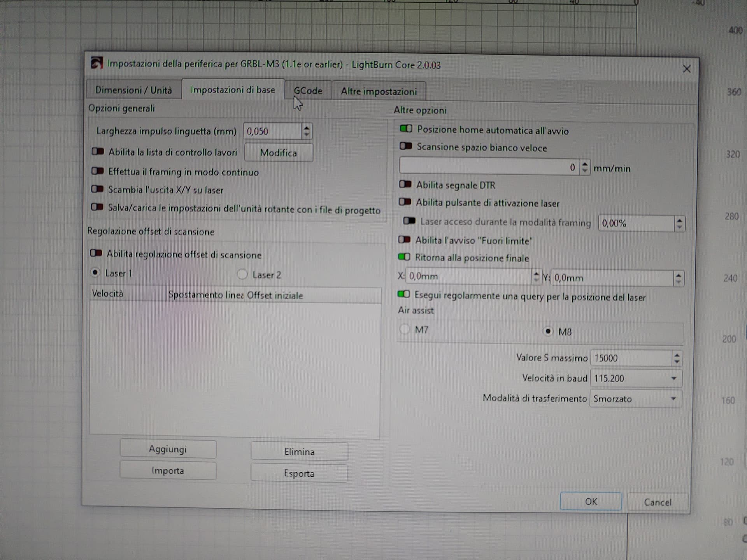Open the Altre impostazioni tab
Image resolution: width=747 pixels, height=560 pixels.
[379, 92]
